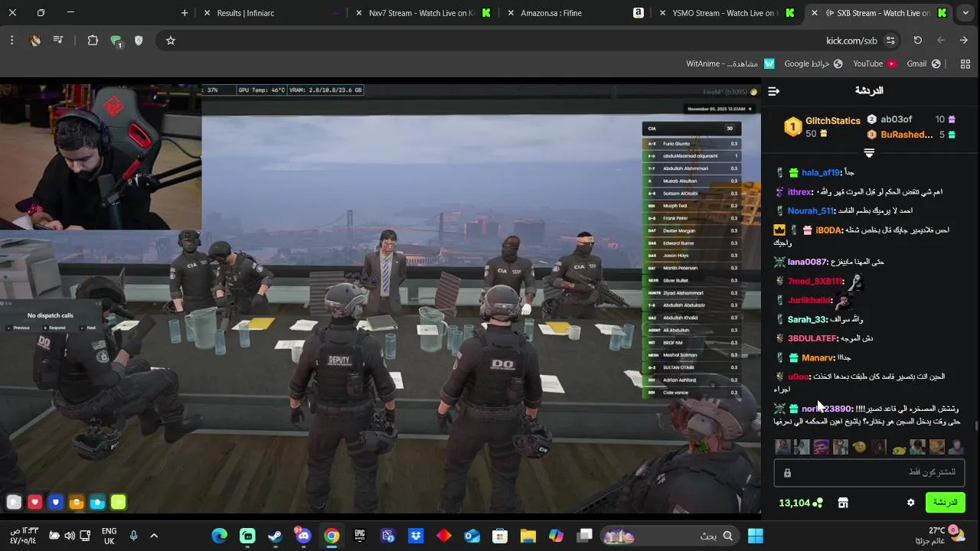Click the chat panel scrollbar
This screenshot has height=551, width=980.
(976, 423)
